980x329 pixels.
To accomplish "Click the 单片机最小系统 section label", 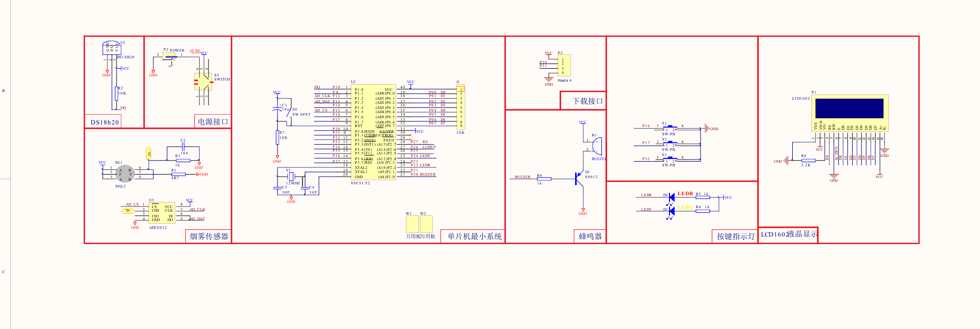I will coord(474,237).
